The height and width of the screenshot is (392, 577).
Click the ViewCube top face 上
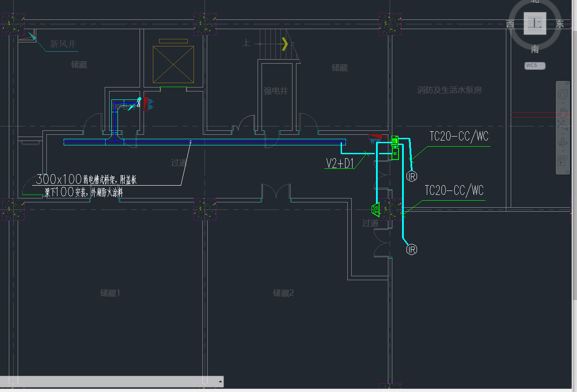pos(535,23)
